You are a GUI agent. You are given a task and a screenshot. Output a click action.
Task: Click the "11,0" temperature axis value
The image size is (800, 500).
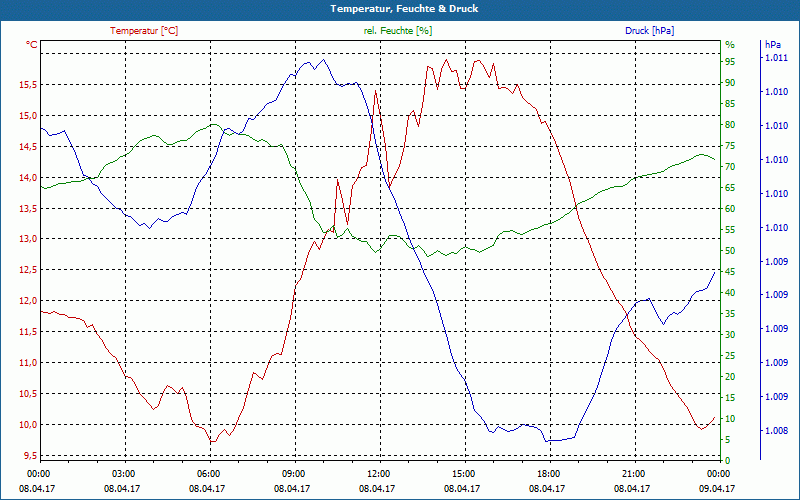28,363
